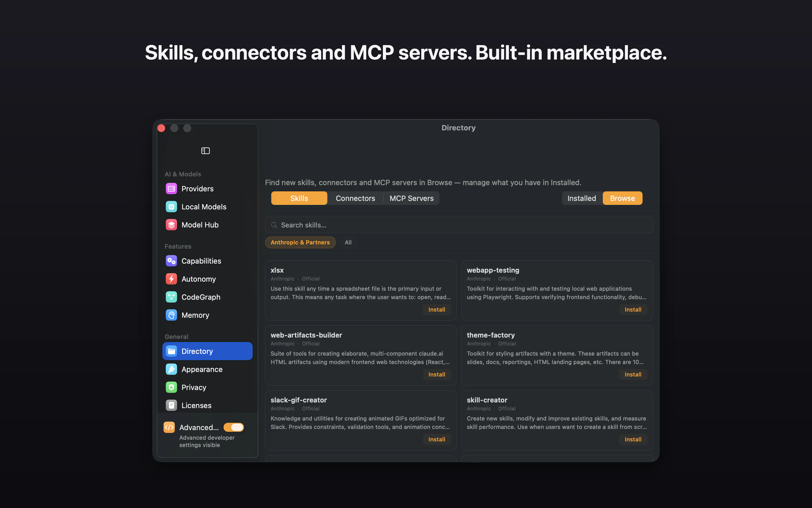This screenshot has width=812, height=508.
Task: Click the Model Hub stack icon
Action: (x=171, y=225)
